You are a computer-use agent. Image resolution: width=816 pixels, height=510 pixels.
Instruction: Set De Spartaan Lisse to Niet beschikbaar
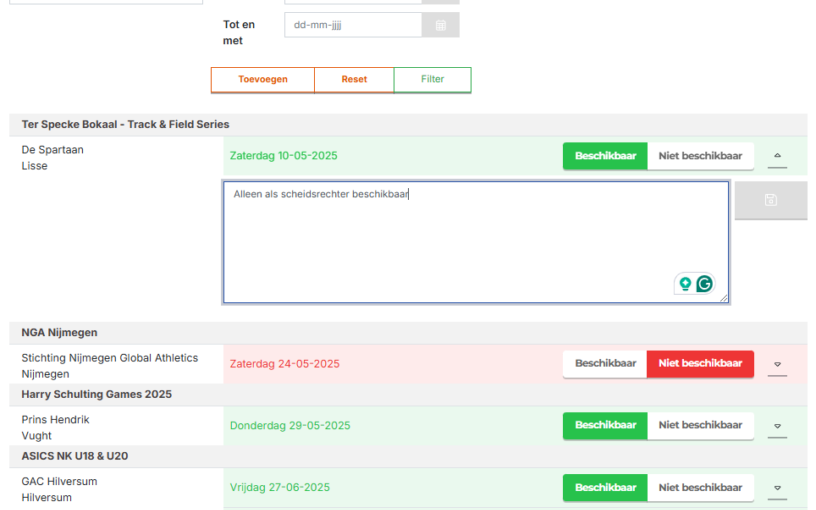[700, 156]
